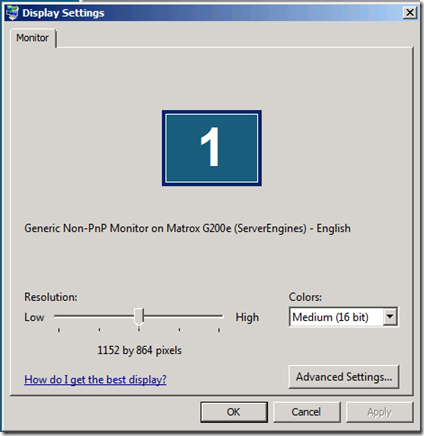Click the second tick mark of resolution slider
Screen dimensions: 424x436
99,330
